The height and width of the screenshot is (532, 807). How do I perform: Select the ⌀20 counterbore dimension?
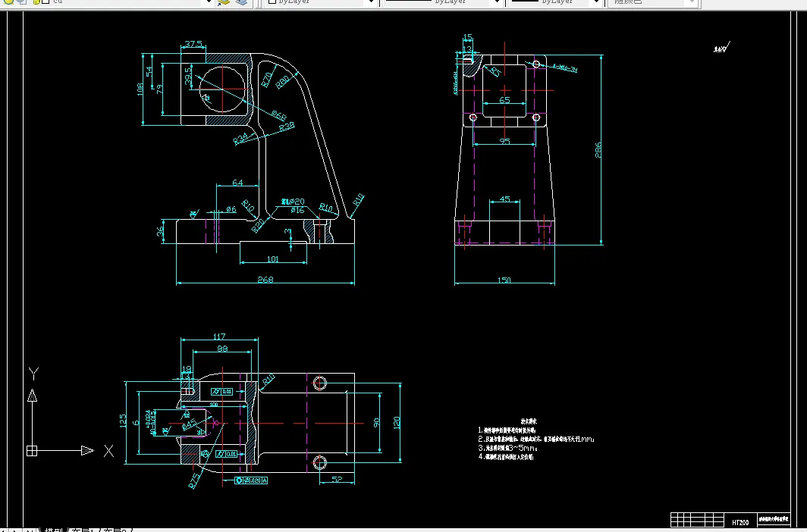pyautogui.click(x=293, y=202)
